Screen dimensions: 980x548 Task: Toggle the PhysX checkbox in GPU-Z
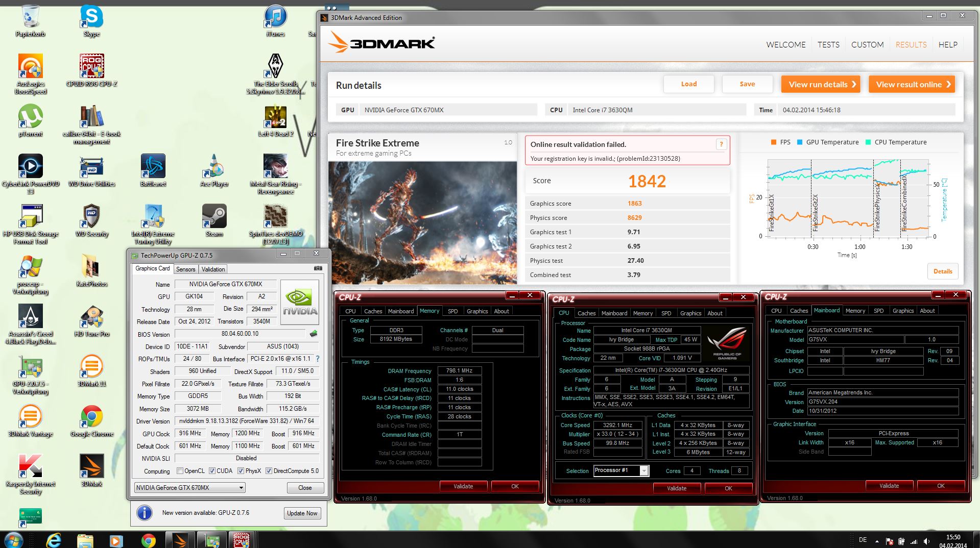point(241,471)
